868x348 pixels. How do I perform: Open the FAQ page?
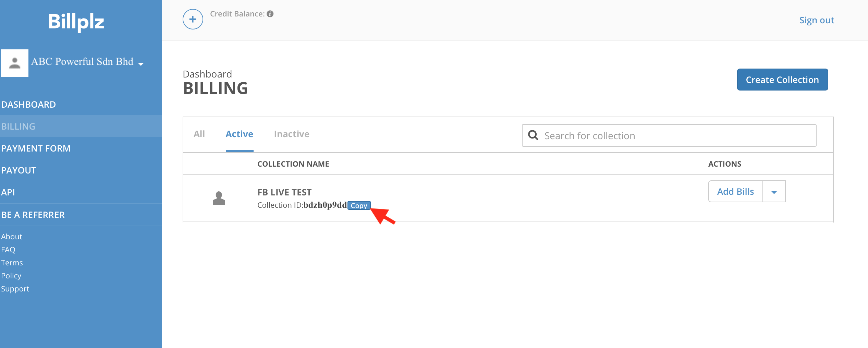tap(8, 249)
